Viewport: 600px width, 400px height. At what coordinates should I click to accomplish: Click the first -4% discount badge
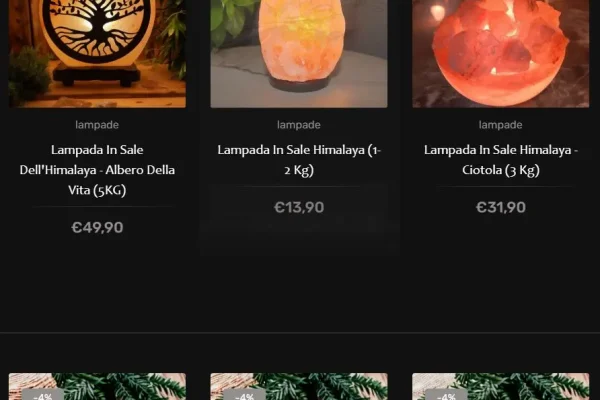click(43, 395)
